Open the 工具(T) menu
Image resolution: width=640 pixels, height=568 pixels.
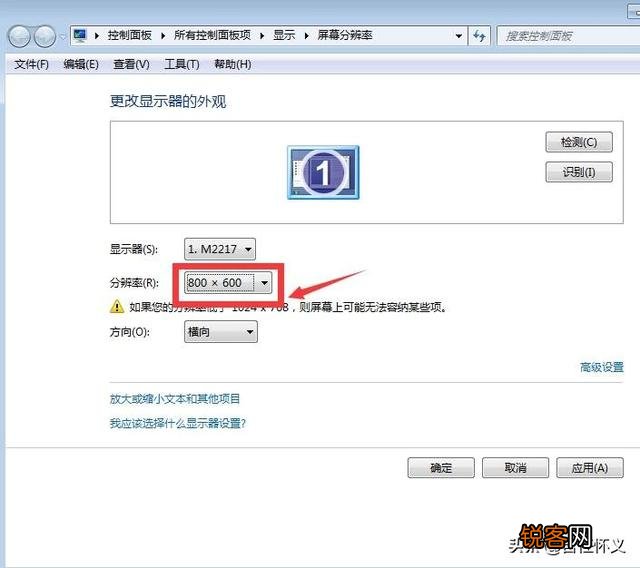point(182,64)
